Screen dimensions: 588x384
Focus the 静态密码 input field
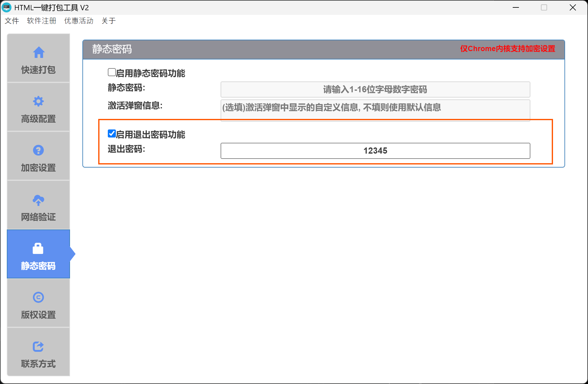[375, 89]
